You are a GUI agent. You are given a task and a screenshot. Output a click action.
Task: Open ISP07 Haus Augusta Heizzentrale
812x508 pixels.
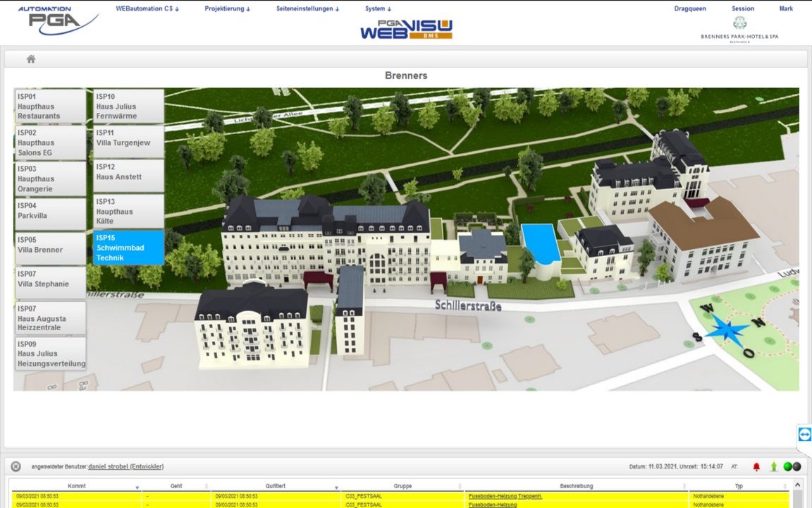50,317
